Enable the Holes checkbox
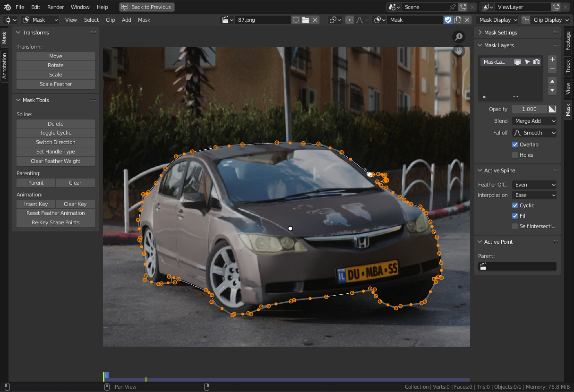 click(515, 155)
